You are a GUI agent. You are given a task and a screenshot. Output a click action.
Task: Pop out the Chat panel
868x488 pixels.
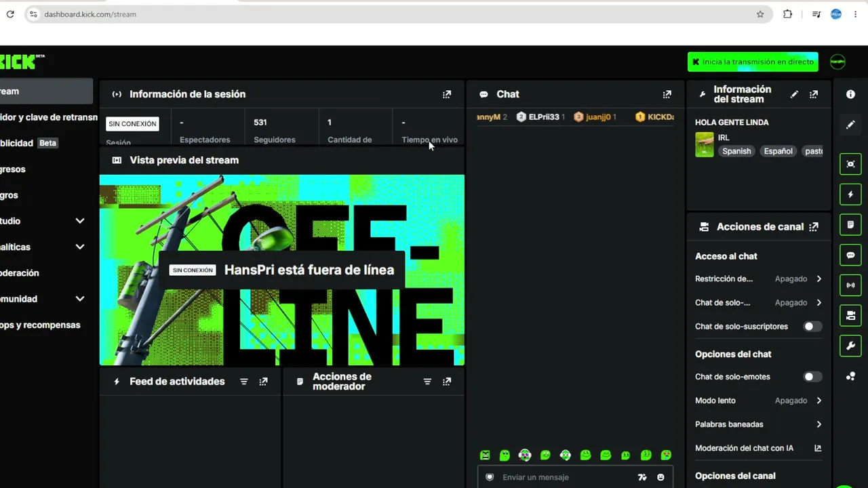pyautogui.click(x=667, y=94)
